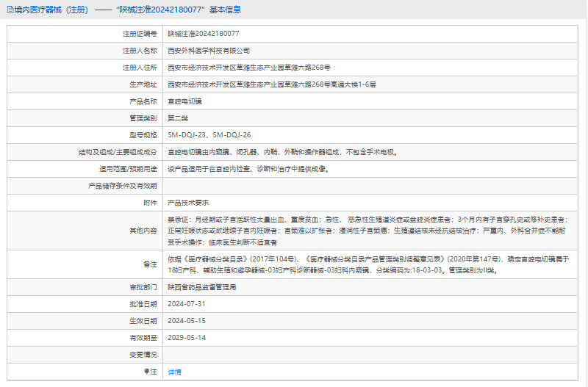Image resolution: width=588 pixels, height=387 pixels.
Task: Click the 变更情况 label
Action: point(143,355)
